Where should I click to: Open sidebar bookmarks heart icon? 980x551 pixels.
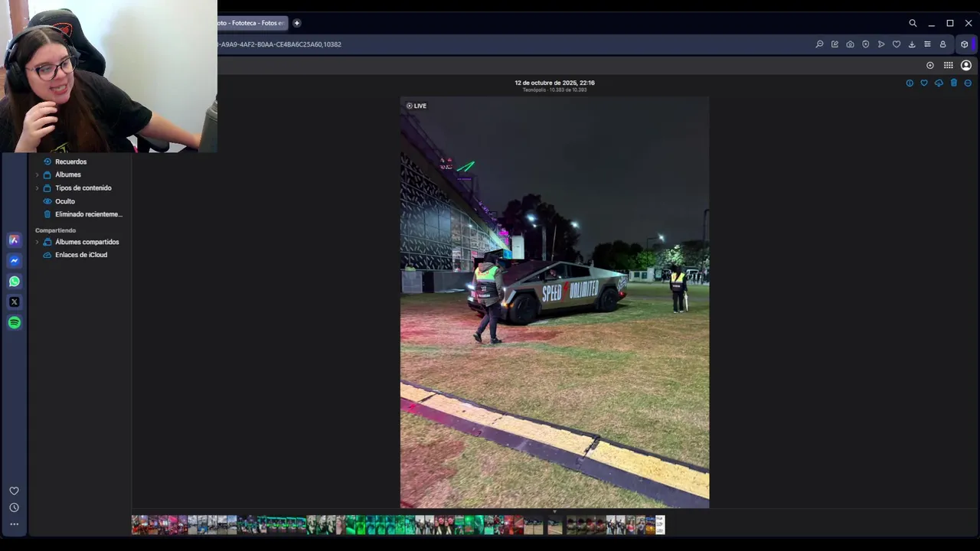tap(14, 491)
